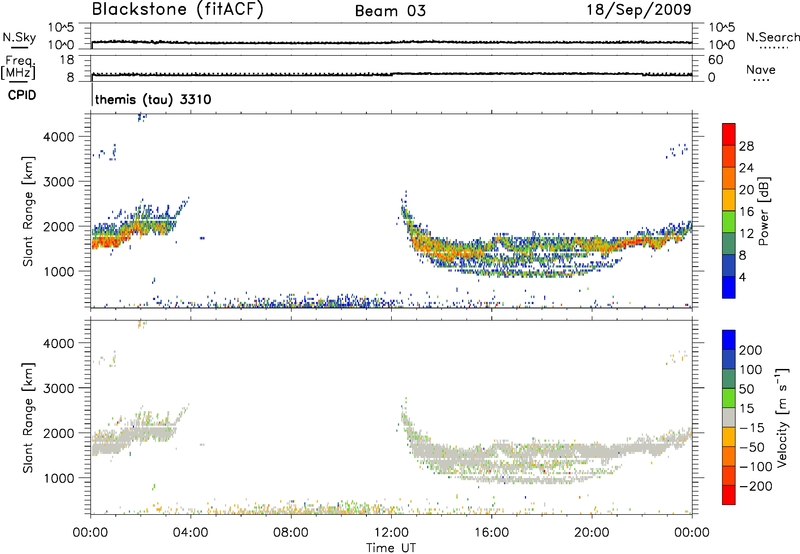Click the '4000' tick in the power panel
Viewport: 800px width, 554px height.
59,137
